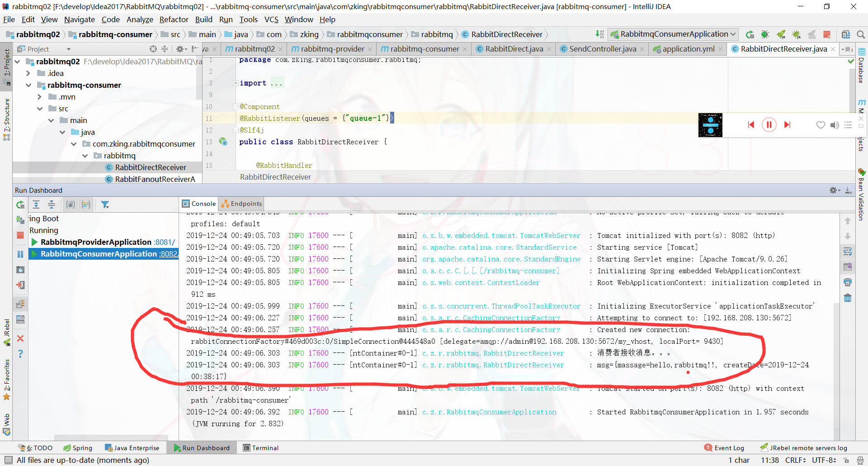The image size is (868, 466).
Task: Collapse all dashboard tree nodes
Action: 52,204
